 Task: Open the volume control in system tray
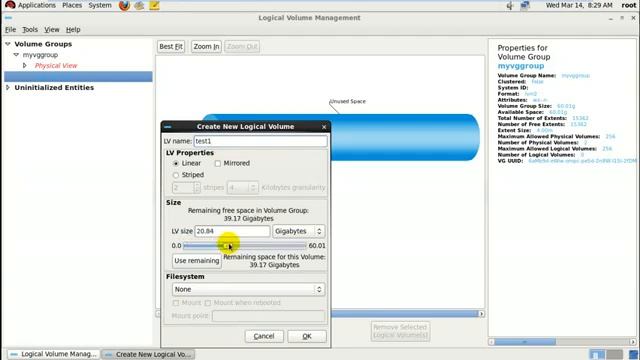510,5
